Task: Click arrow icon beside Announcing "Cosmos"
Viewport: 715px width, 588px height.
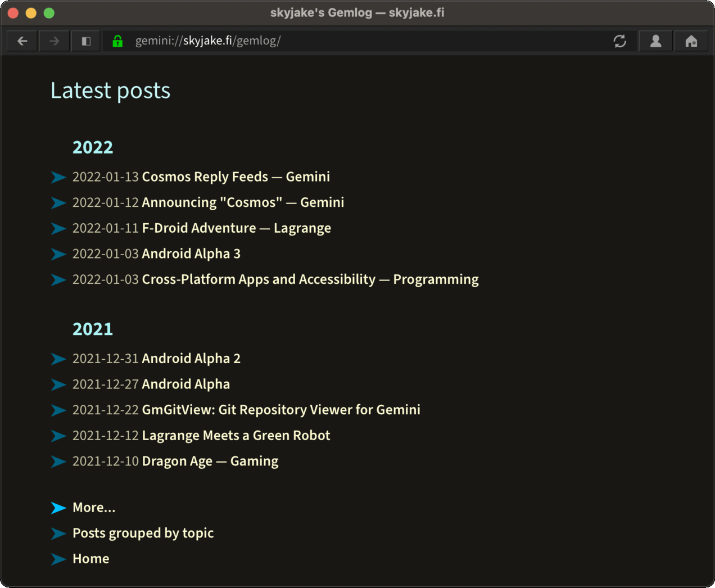Action: click(x=58, y=203)
